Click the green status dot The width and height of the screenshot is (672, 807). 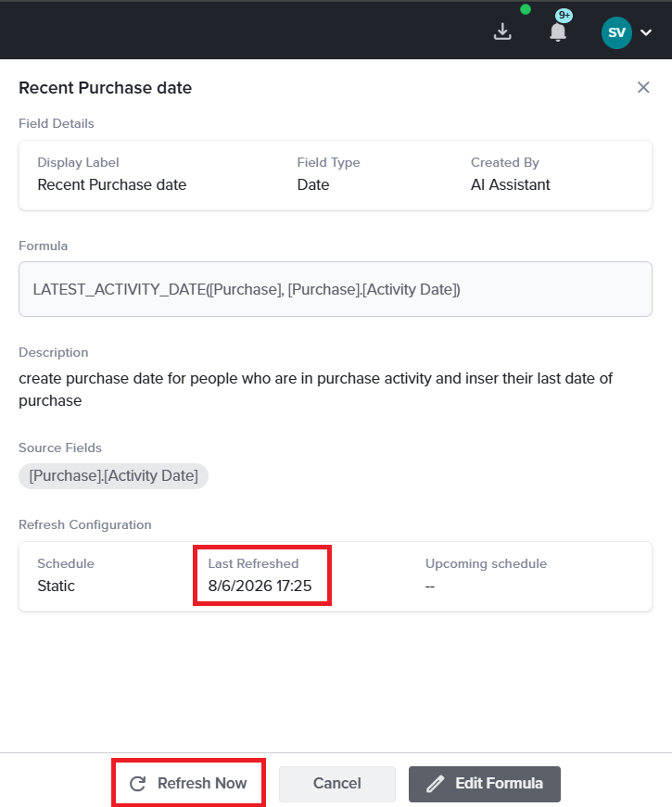coord(526,9)
